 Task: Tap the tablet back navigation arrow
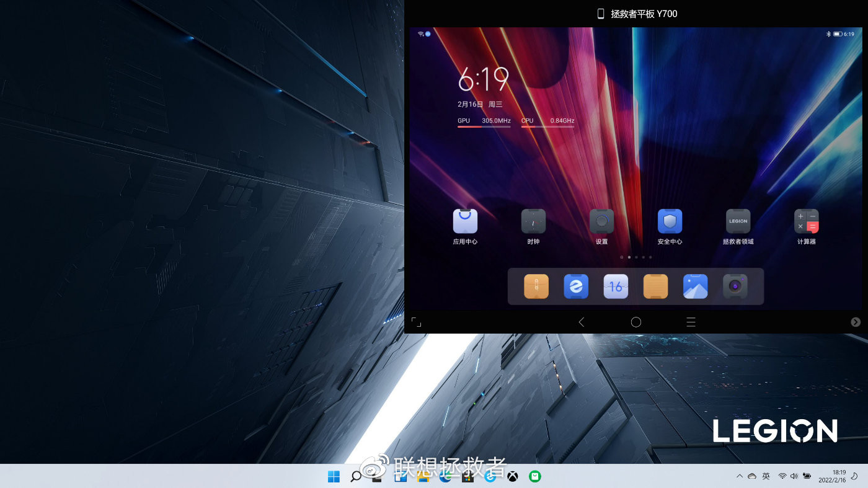click(x=581, y=322)
